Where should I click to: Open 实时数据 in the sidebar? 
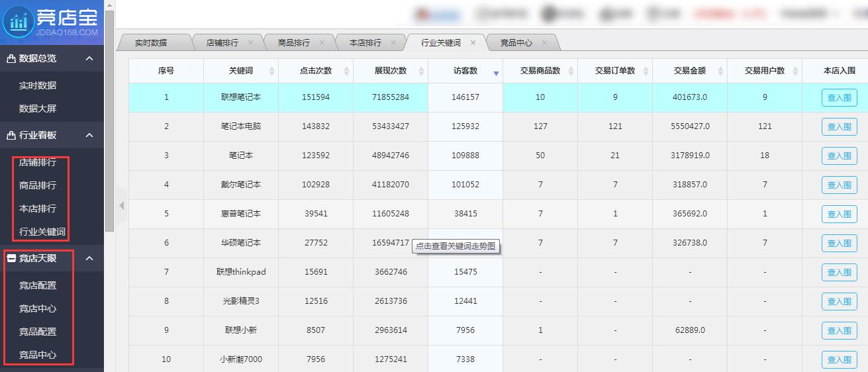coord(38,85)
